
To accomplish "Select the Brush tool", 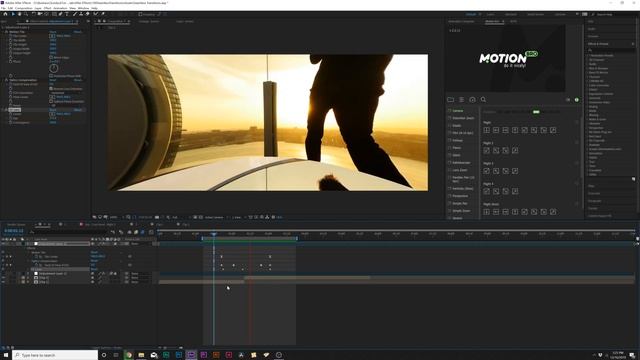I will (x=75, y=14).
